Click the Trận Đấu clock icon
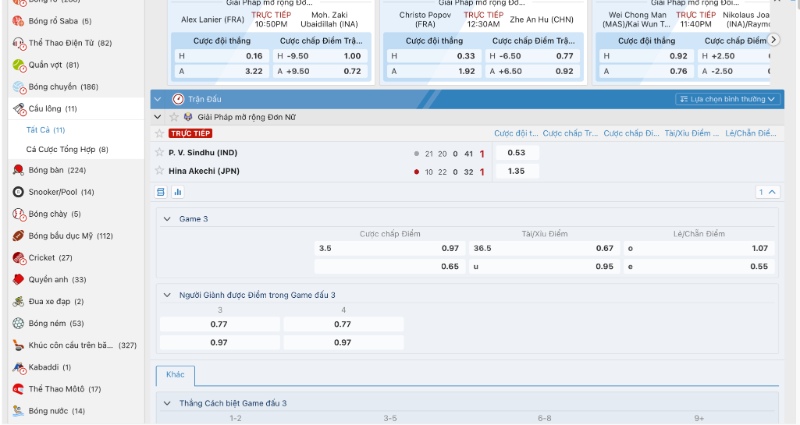Image resolution: width=800 pixels, height=425 pixels. (x=178, y=99)
